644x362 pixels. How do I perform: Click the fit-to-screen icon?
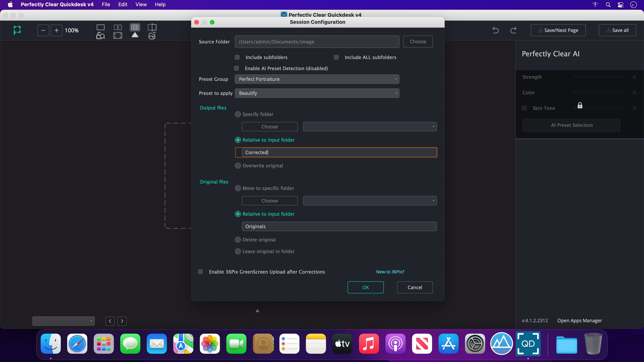click(x=118, y=35)
